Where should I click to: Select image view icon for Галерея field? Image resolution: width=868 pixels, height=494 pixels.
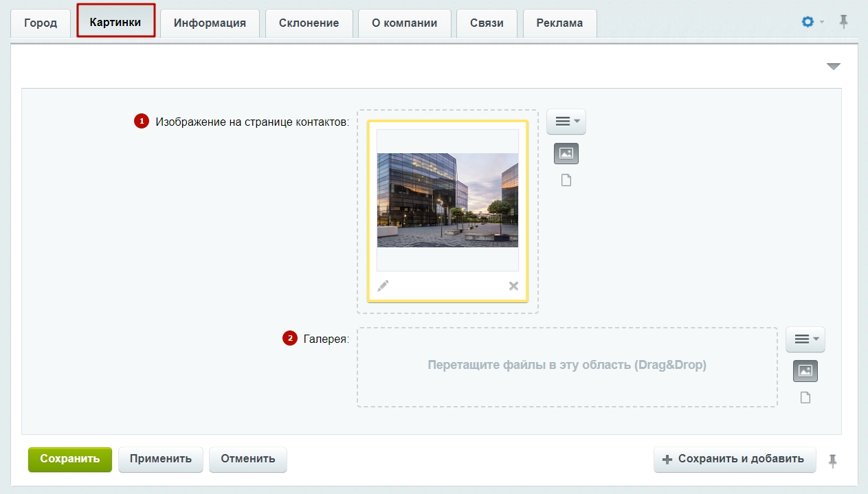[805, 371]
